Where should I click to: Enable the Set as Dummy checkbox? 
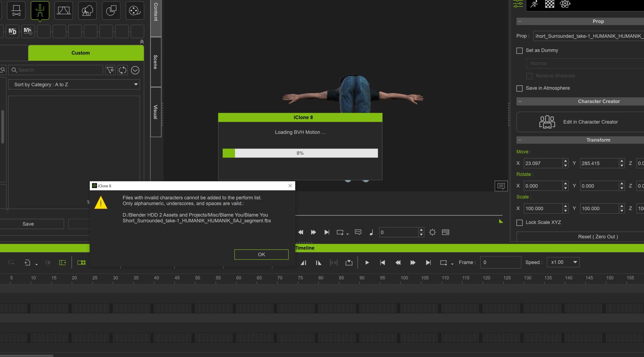(519, 51)
